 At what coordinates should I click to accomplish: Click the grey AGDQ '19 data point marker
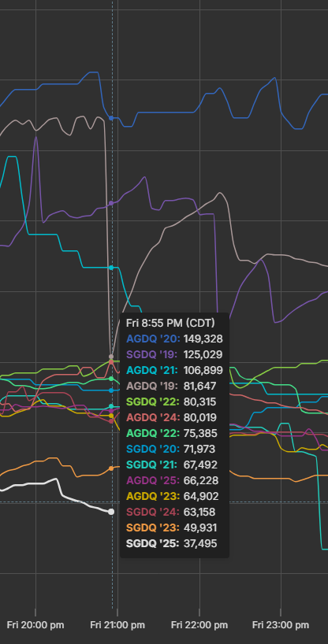tap(111, 357)
